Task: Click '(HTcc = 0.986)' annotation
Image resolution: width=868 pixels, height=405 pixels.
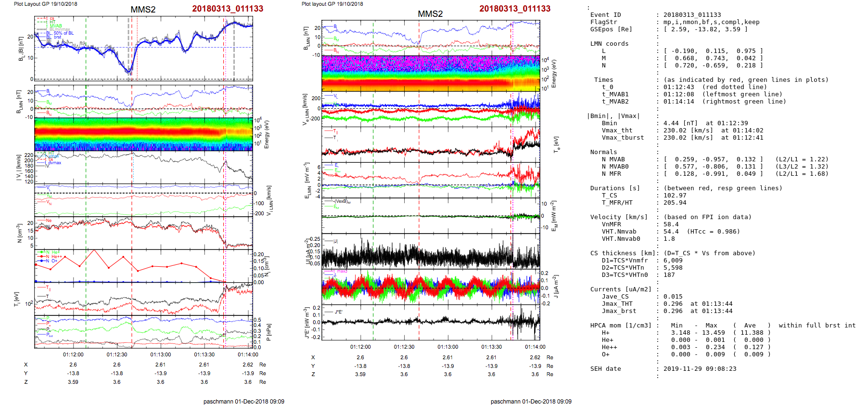Action: click(x=714, y=232)
